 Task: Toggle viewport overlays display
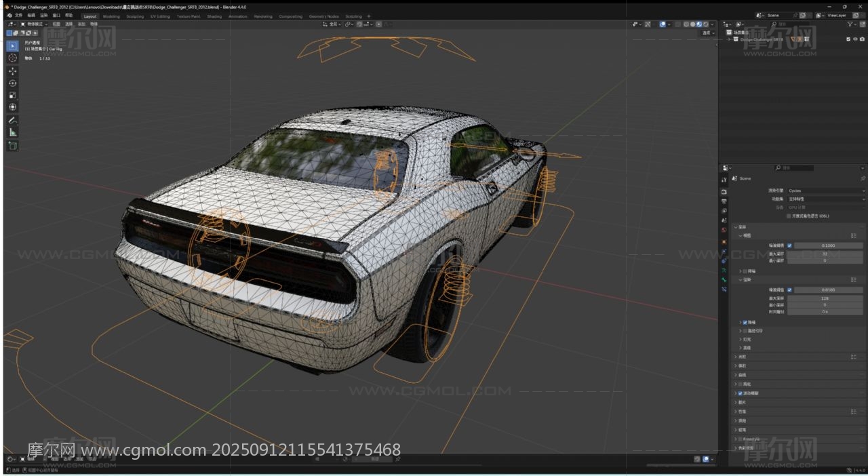[x=663, y=24]
